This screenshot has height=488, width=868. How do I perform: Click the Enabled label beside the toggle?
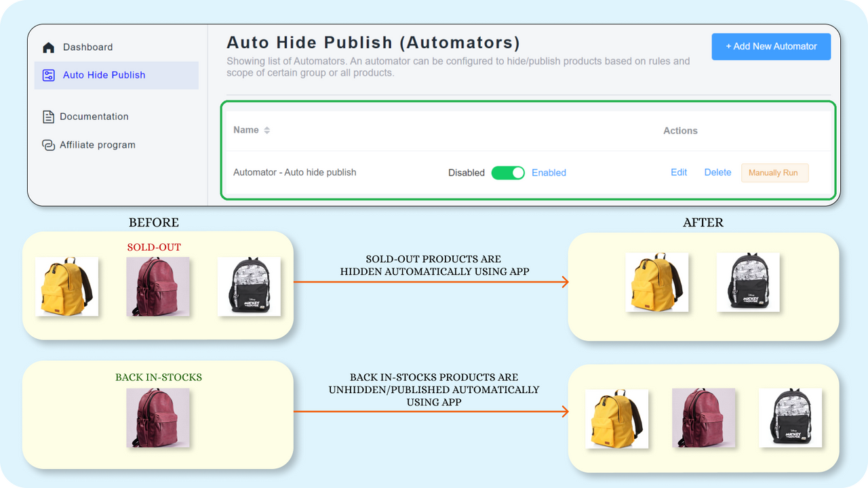(x=549, y=173)
